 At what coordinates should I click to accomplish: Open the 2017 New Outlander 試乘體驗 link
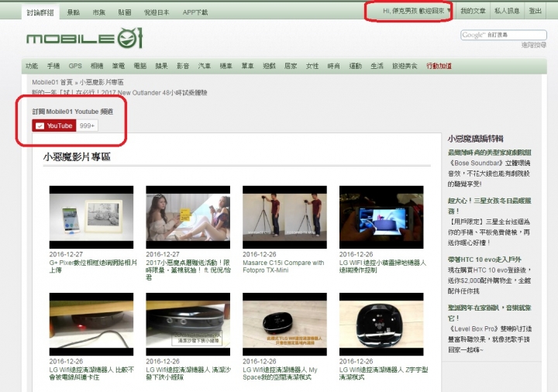pyautogui.click(x=119, y=92)
